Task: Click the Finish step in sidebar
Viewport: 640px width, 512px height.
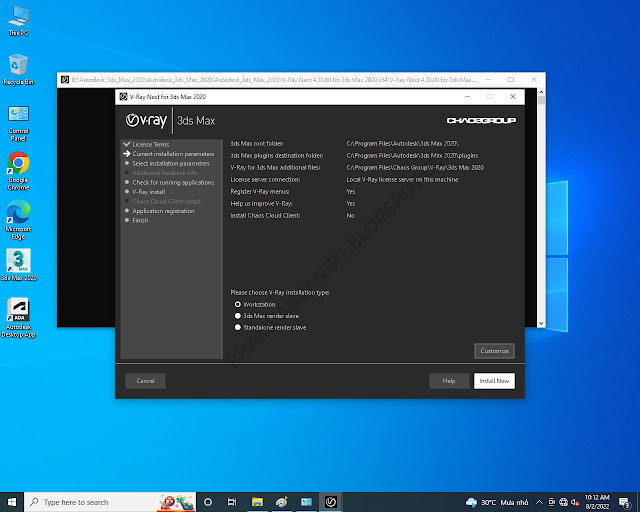Action: pyautogui.click(x=140, y=220)
